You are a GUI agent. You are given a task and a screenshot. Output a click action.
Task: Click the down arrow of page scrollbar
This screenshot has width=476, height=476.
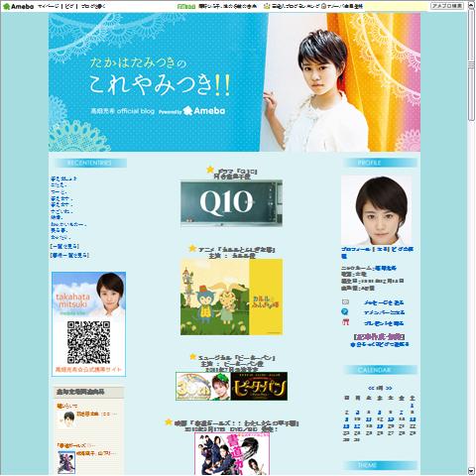coord(471,471)
